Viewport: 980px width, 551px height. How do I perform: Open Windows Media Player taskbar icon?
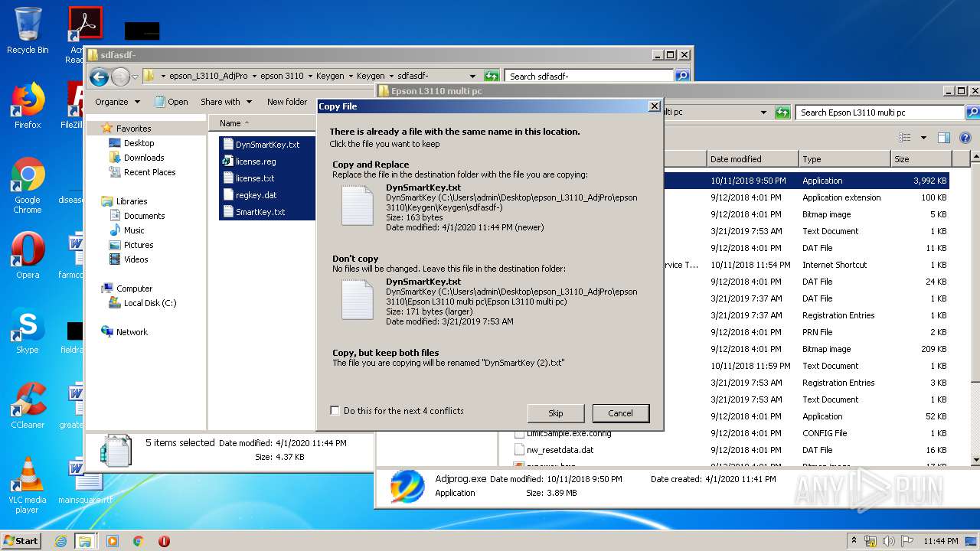113,541
